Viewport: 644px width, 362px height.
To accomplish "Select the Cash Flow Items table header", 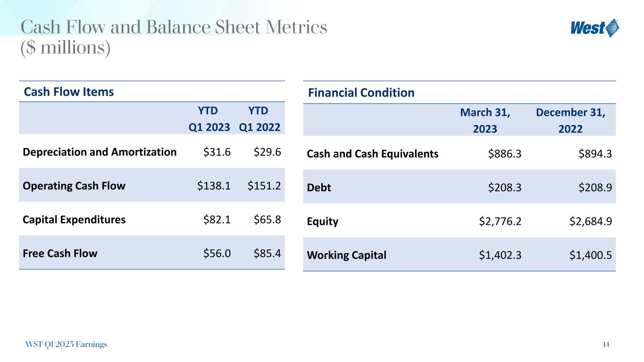I will [68, 92].
